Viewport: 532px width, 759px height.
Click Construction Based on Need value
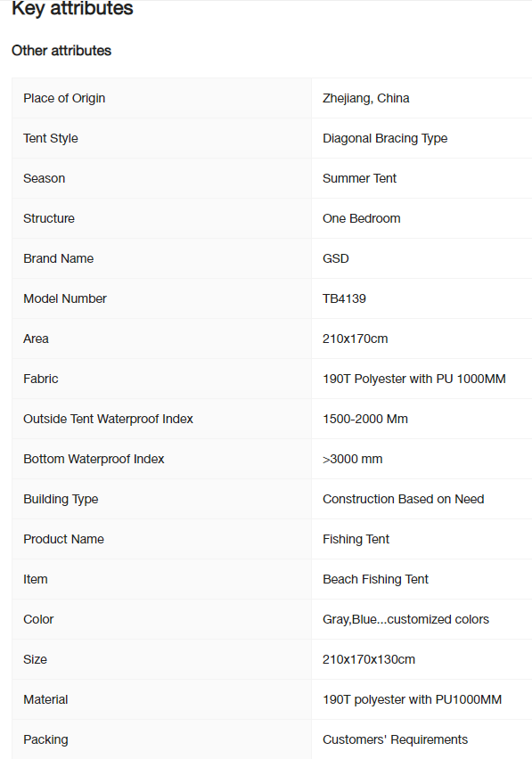click(404, 499)
